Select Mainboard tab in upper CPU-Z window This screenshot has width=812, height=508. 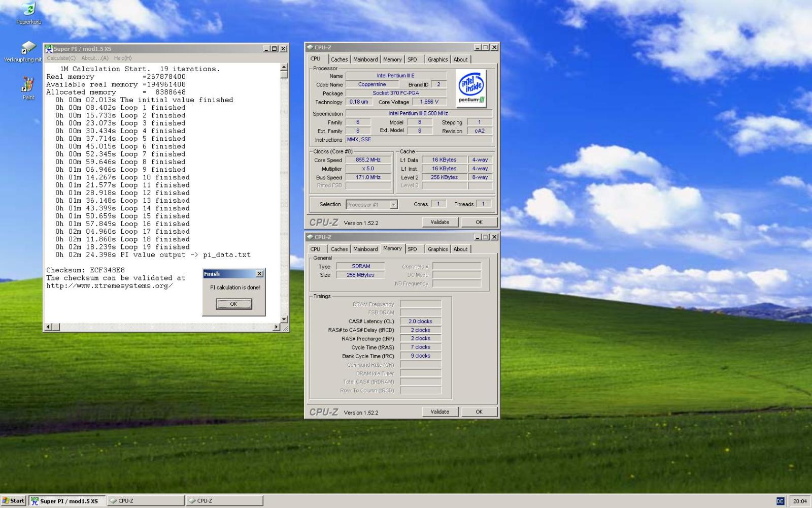(x=365, y=59)
